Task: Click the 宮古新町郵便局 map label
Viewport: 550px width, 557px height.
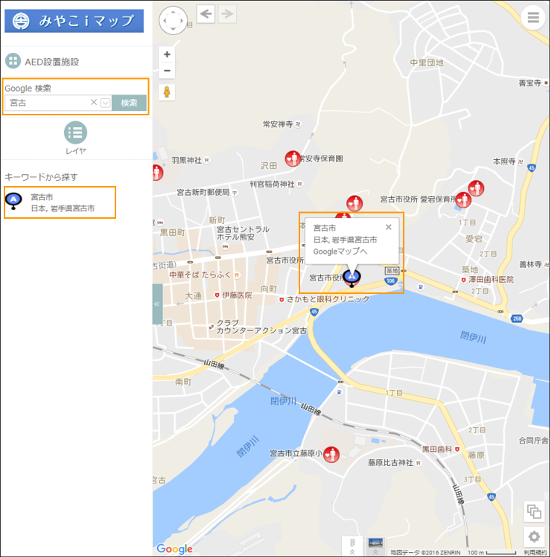Action: pos(203,193)
